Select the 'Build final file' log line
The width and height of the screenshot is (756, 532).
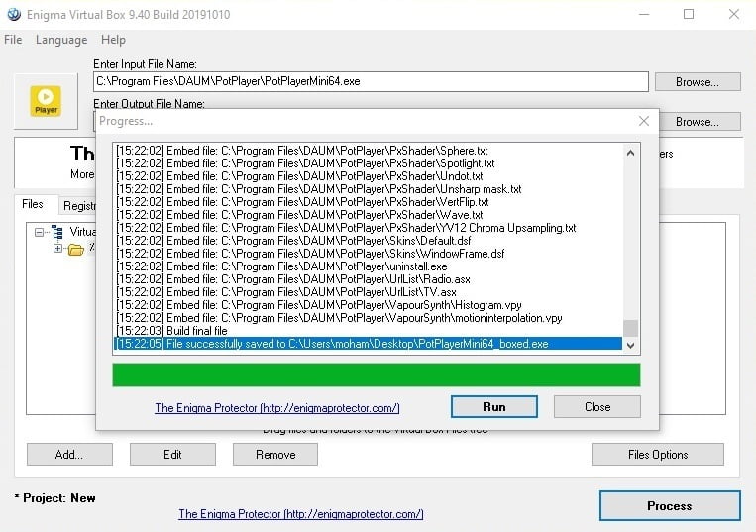point(368,331)
